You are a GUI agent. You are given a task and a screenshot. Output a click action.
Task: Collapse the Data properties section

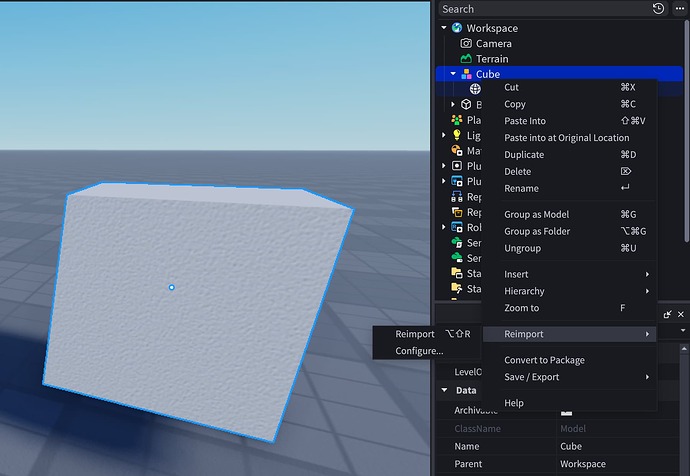click(x=444, y=390)
